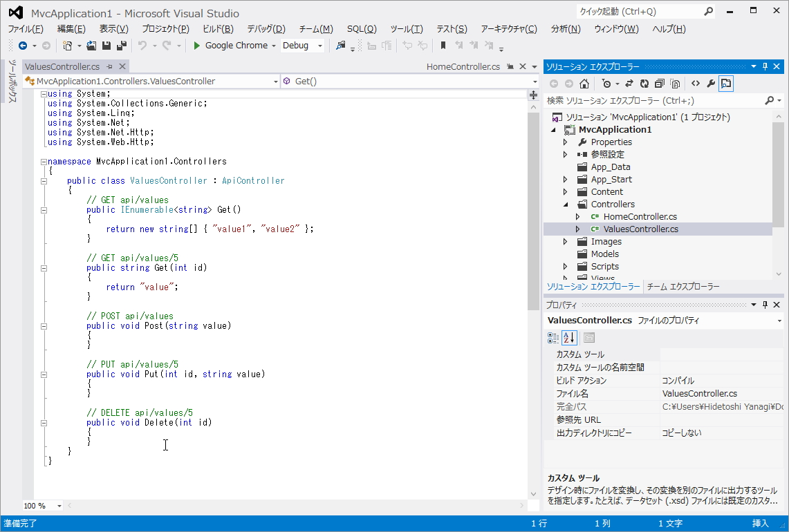Click the Alphabetical sort icon in Properties
This screenshot has height=532, width=789.
[569, 338]
